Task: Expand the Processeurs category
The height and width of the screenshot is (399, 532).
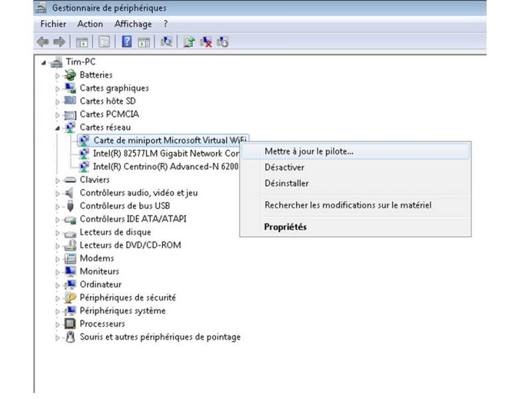Action: pyautogui.click(x=58, y=324)
